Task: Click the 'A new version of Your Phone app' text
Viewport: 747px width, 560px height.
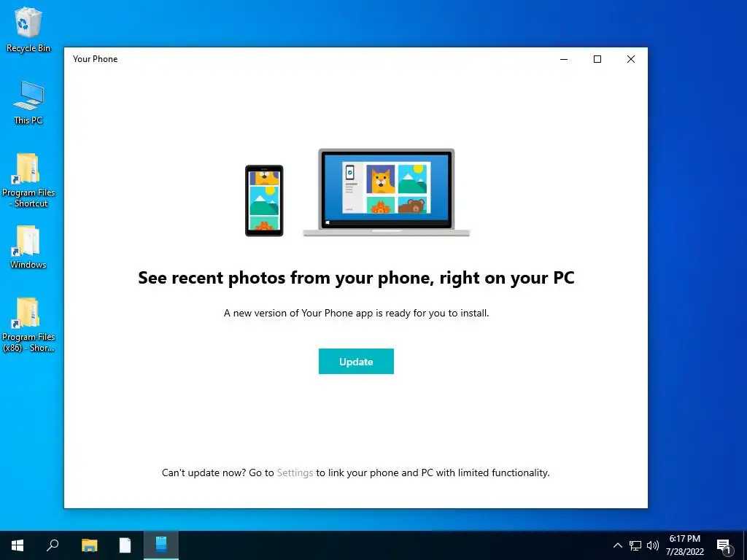Action: point(356,313)
